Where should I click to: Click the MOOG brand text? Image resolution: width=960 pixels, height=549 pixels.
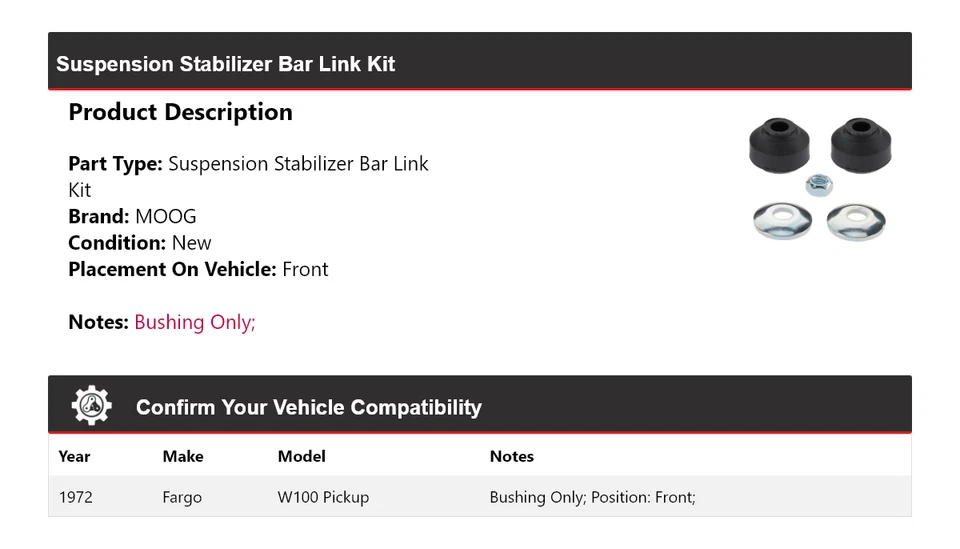click(165, 216)
